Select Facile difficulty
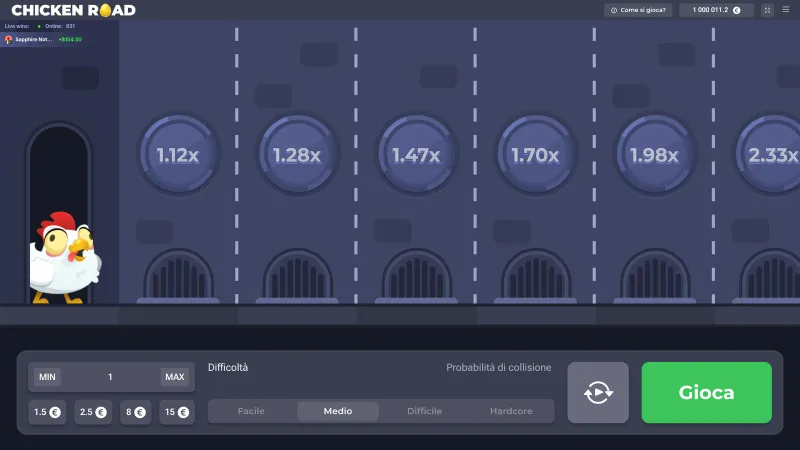800x450 pixels. pyautogui.click(x=251, y=411)
